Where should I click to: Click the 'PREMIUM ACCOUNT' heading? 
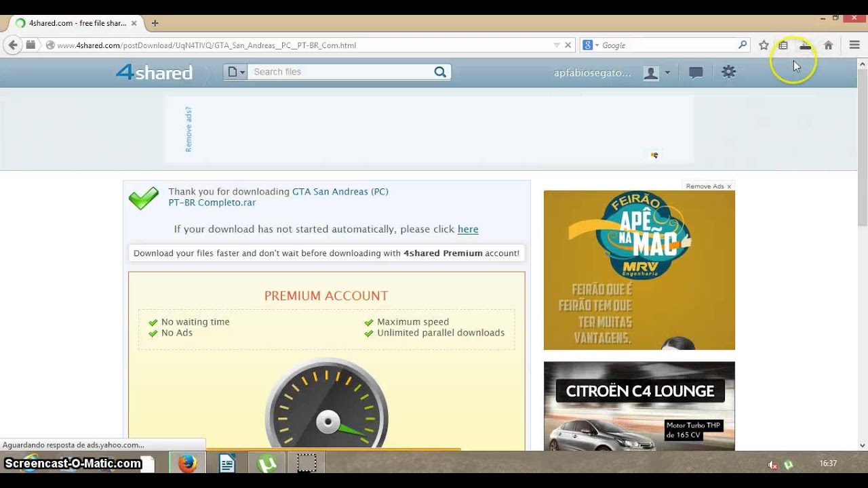point(326,296)
